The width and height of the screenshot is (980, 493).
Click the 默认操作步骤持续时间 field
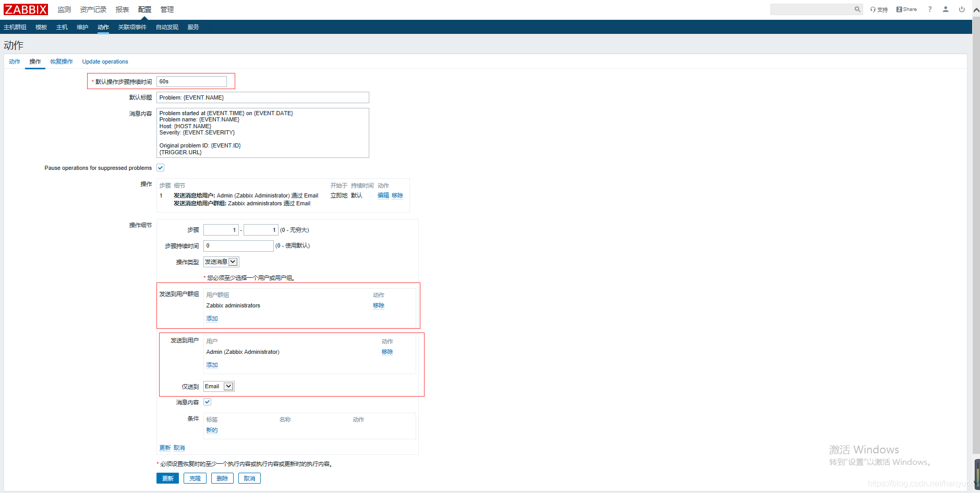click(191, 81)
